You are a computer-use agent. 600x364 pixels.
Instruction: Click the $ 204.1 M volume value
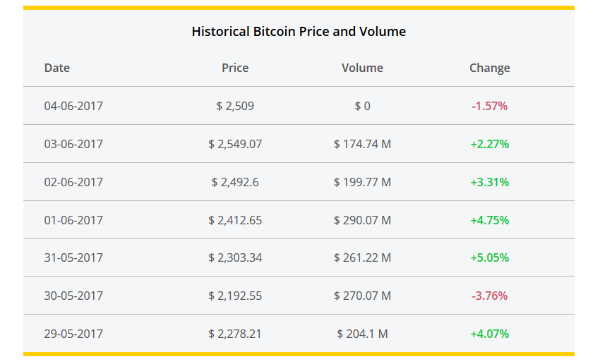coord(362,334)
